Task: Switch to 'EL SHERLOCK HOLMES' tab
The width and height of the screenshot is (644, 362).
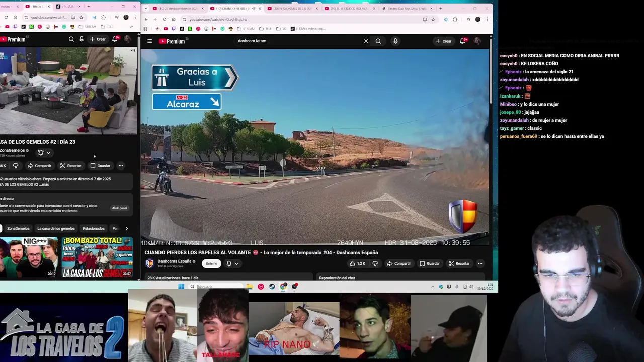Action: tap(349, 8)
